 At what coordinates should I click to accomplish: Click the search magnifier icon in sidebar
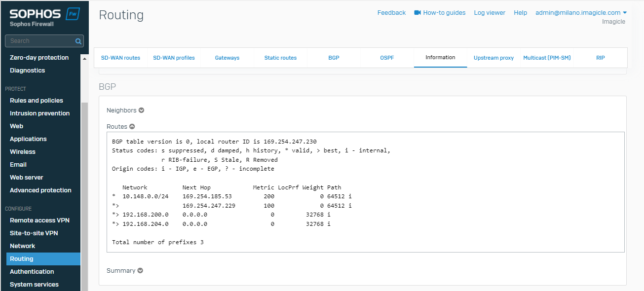coord(78,41)
